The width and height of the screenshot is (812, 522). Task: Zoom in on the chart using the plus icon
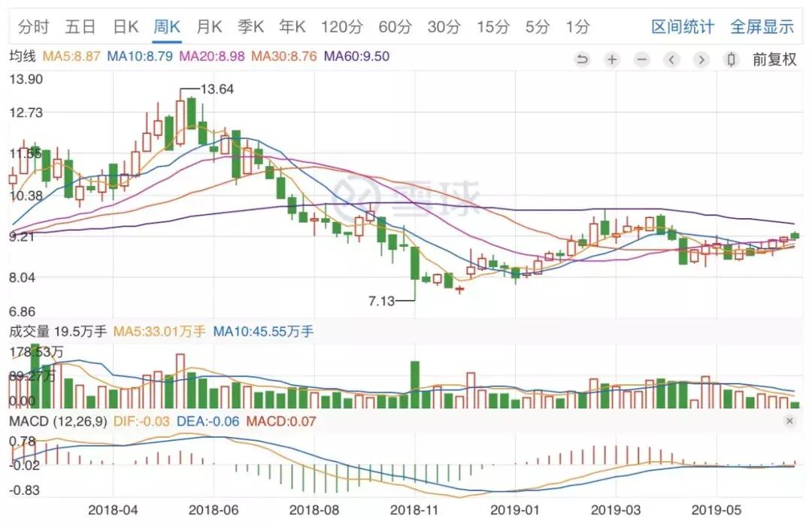(612, 59)
